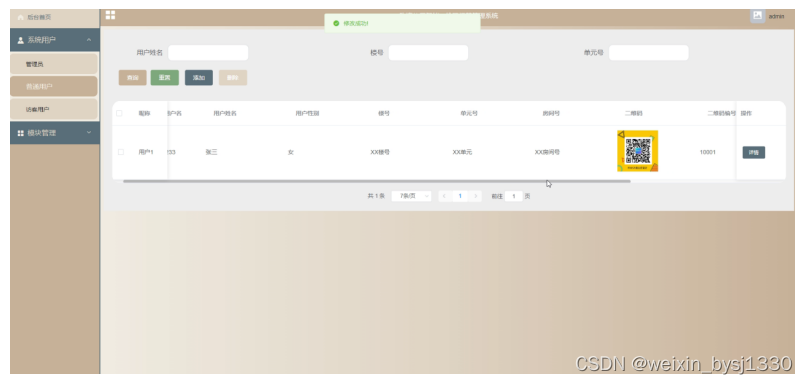808x384 pixels.
Task: Click the 共 1 条 total count text
Action: 376,196
